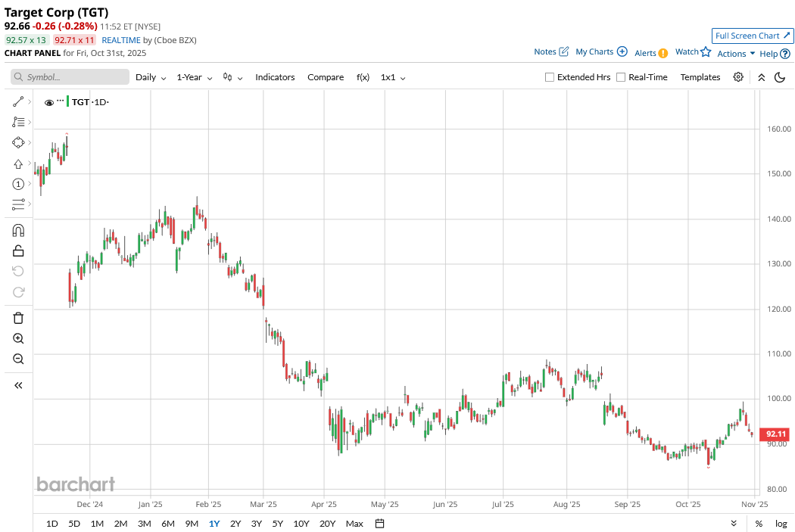Screen dimensions: 795x532
Task: Open the Daily frequency dropdown
Action: click(151, 77)
